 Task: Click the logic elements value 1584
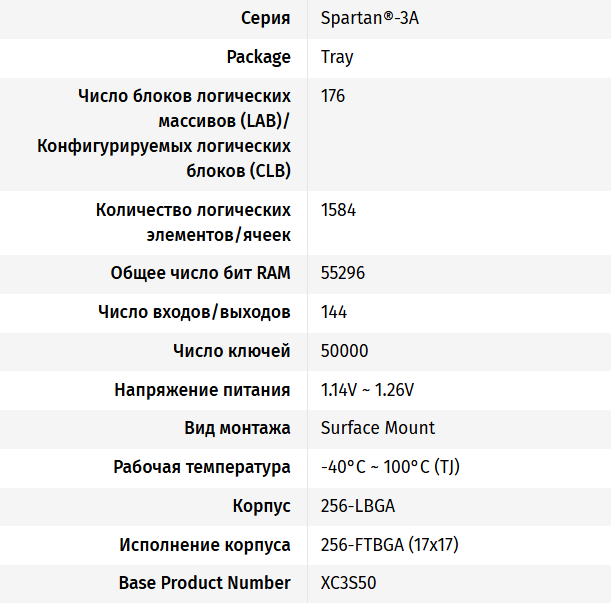point(338,210)
